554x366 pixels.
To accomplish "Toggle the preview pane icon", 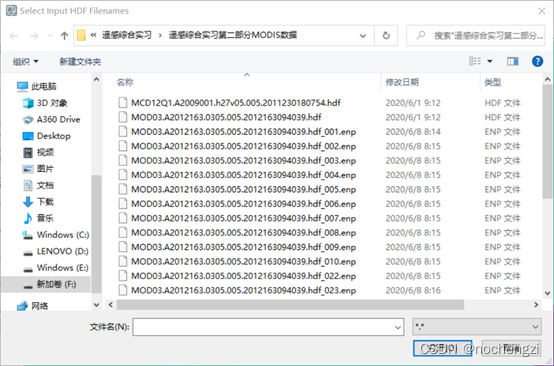I will coord(513,61).
